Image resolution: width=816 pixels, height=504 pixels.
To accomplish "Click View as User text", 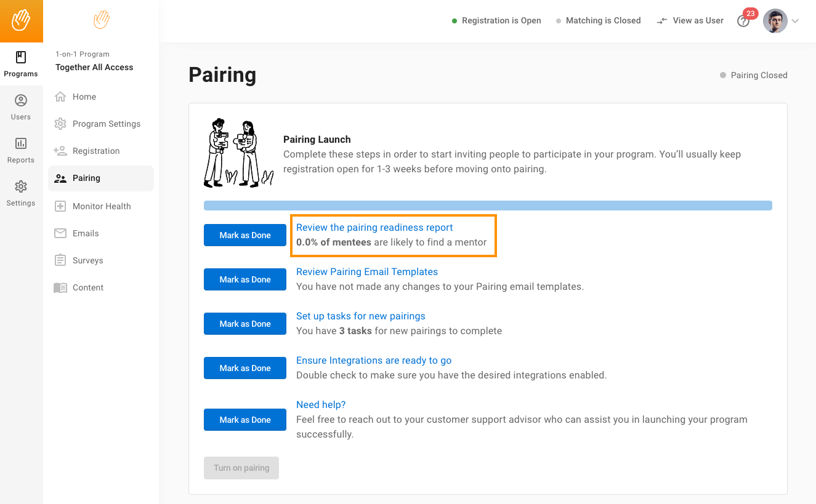I will click(698, 20).
